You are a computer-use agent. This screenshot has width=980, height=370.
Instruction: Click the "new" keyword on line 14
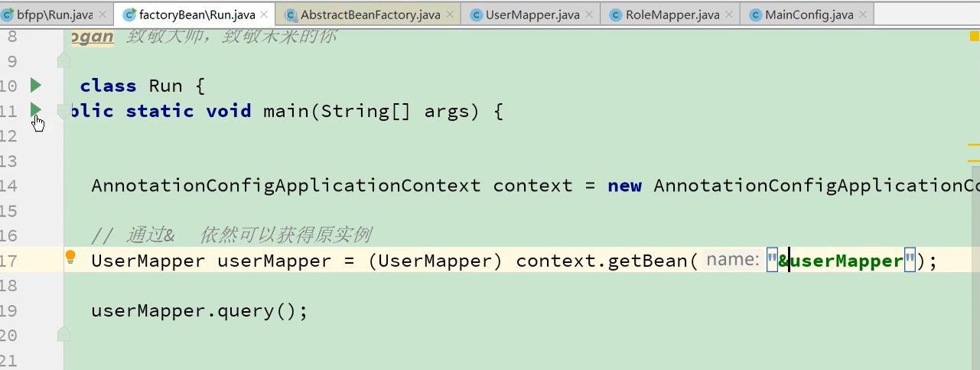(624, 185)
